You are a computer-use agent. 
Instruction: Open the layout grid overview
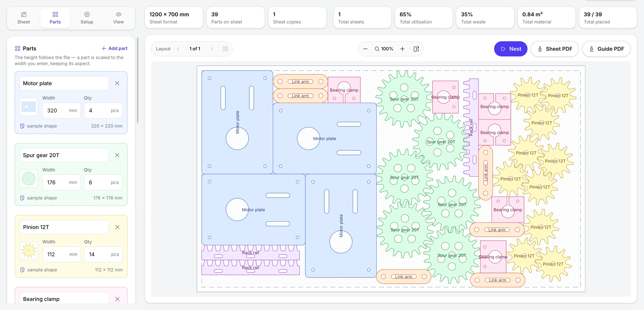tap(225, 49)
